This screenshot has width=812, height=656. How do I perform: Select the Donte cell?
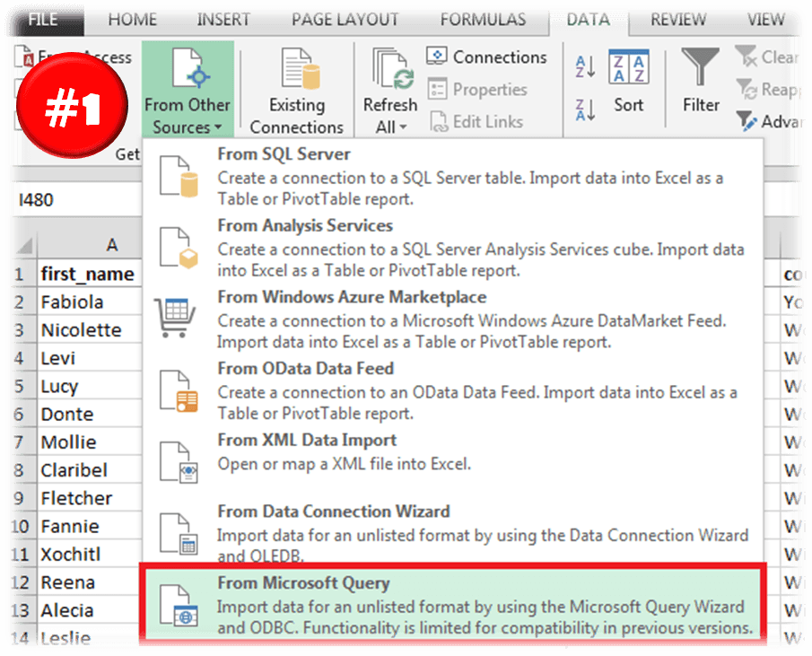[x=90, y=415]
